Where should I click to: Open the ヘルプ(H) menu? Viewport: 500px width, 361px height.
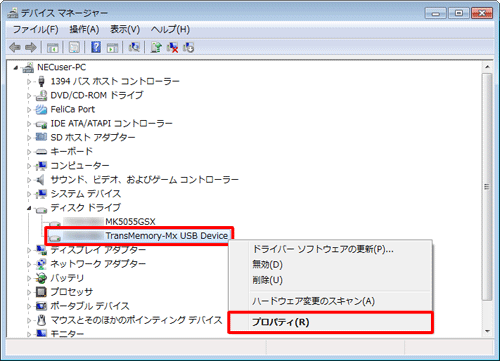170,30
